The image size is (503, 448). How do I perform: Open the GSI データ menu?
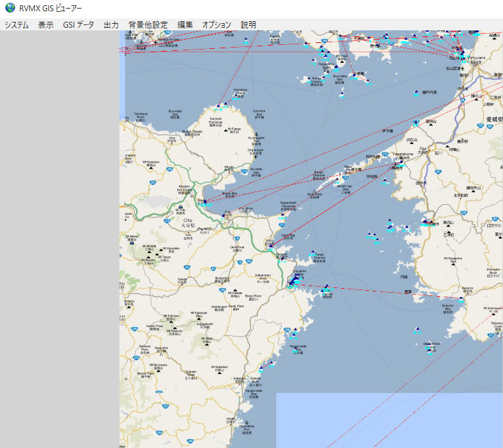(79, 25)
